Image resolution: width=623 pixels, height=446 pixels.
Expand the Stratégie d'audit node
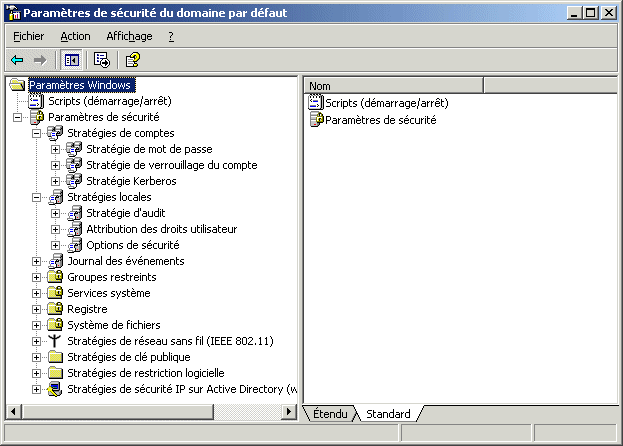tap(56, 213)
